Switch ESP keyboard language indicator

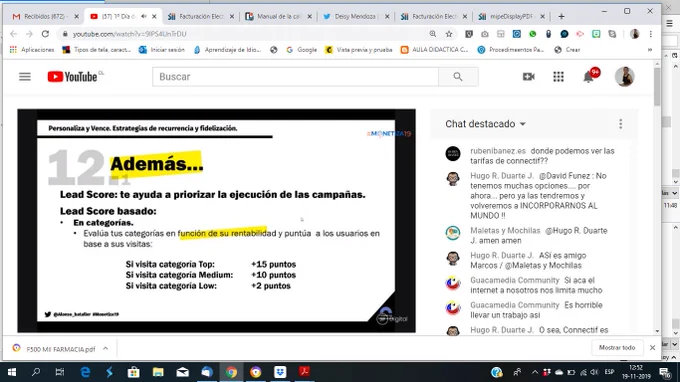(x=609, y=372)
